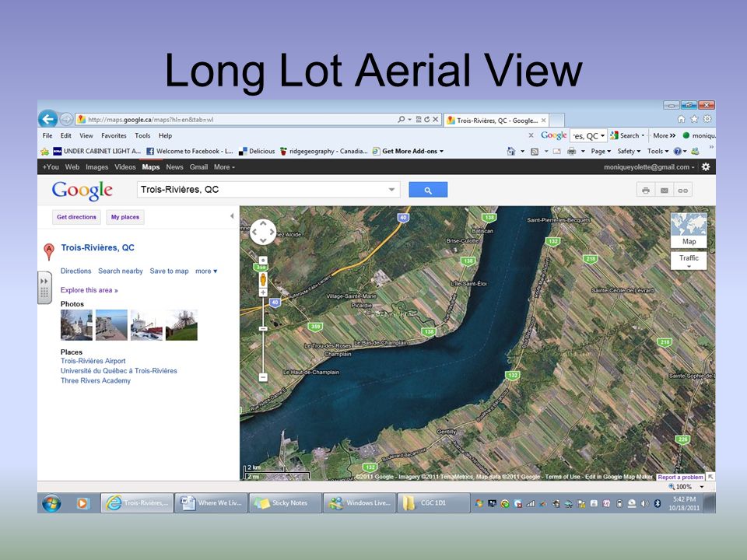Screen dimensions: 747x560
Task: Open the Page dropdown in the command bar
Action: (x=601, y=152)
